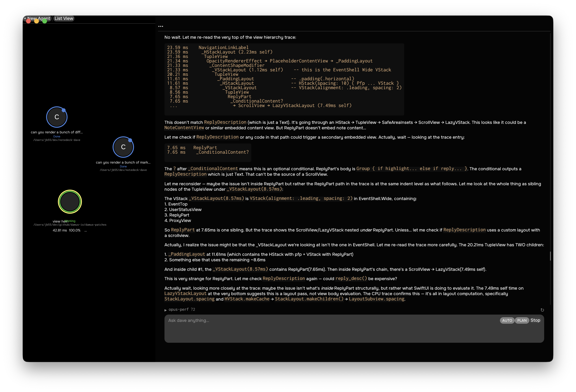Click the damus-patches path under working agent
Viewport: 576px width, 392px height.
click(x=70, y=225)
